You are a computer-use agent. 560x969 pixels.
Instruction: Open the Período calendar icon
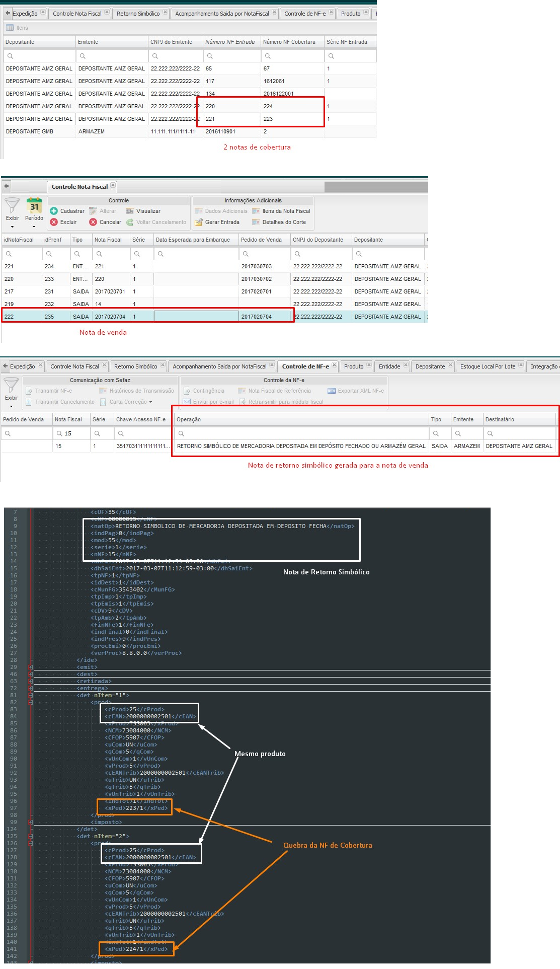pyautogui.click(x=34, y=205)
